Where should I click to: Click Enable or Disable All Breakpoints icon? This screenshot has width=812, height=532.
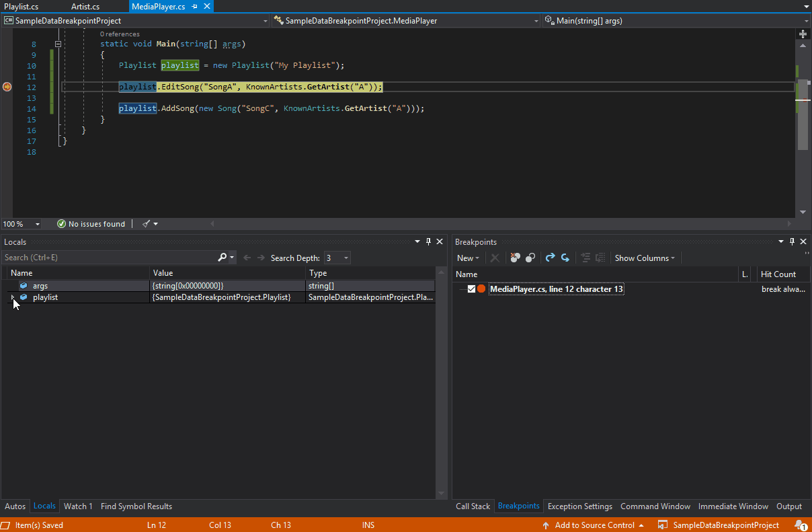point(530,258)
